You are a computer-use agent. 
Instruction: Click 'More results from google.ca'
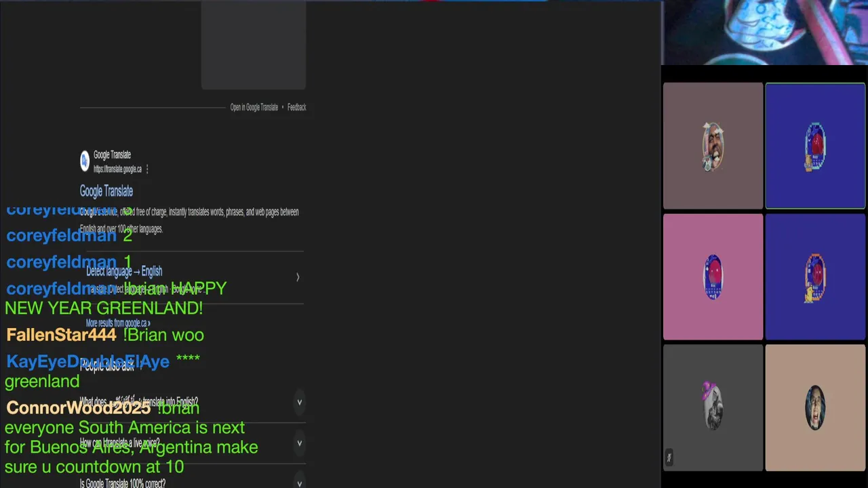pos(118,323)
